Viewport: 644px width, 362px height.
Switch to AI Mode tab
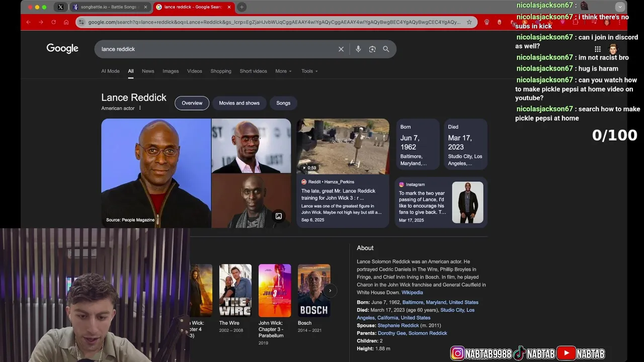(x=110, y=71)
